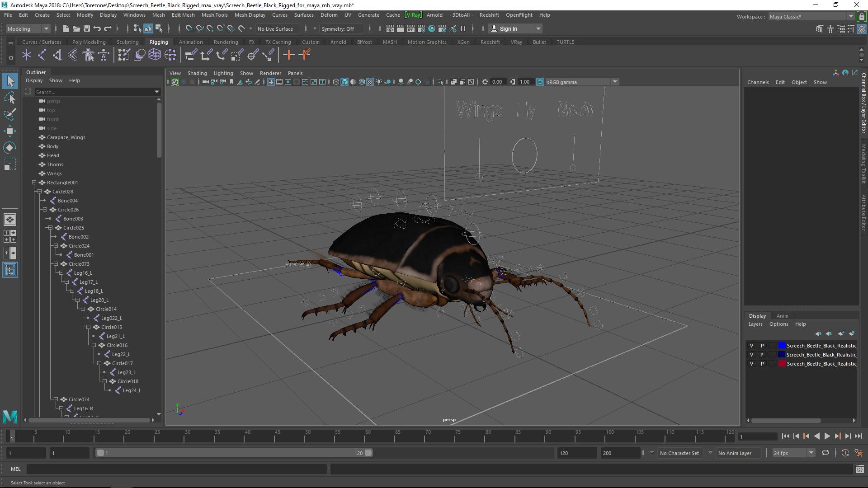Click the Outliner search field

point(94,92)
